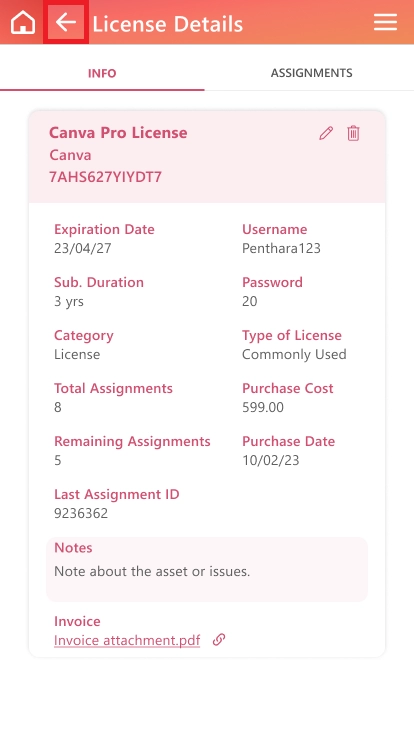Select the license key 7AHS627YIYDT7

pyautogui.click(x=105, y=177)
